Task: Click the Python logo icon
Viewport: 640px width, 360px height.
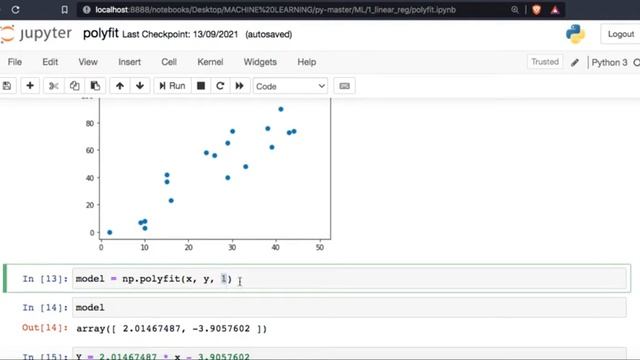Action: pyautogui.click(x=576, y=34)
